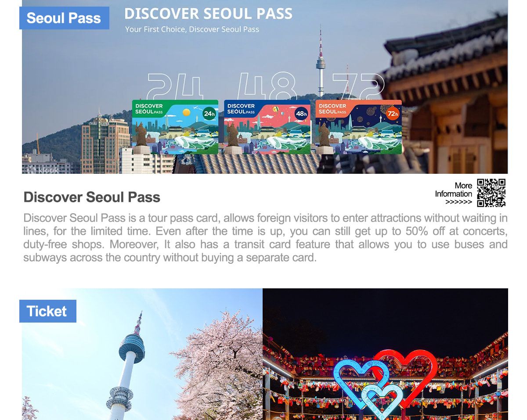Select the orange 72h Discover Seoul Pass card
This screenshot has height=420, width=527.
click(358, 127)
